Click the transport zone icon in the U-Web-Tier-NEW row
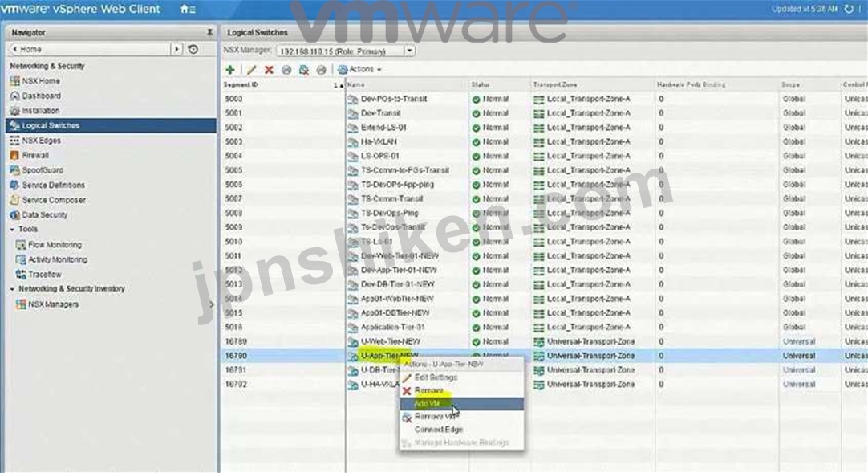This screenshot has height=473, width=868. click(x=538, y=342)
